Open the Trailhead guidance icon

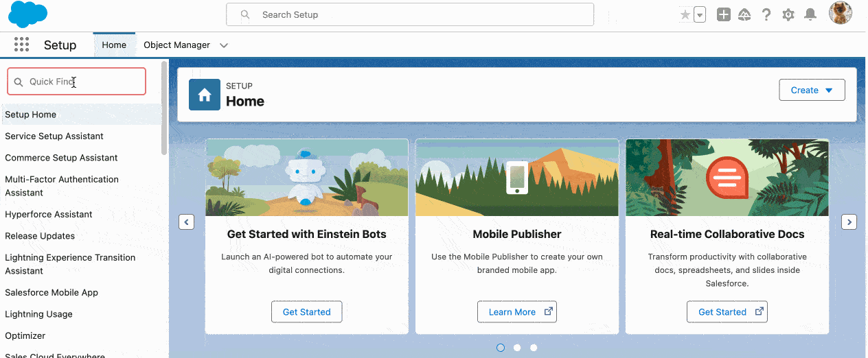(744, 14)
